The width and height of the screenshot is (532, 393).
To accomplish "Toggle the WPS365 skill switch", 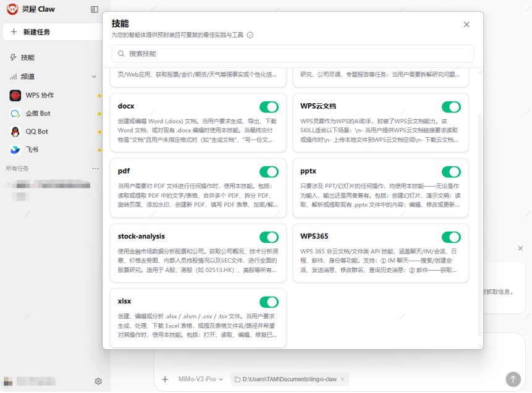I will click(x=451, y=237).
